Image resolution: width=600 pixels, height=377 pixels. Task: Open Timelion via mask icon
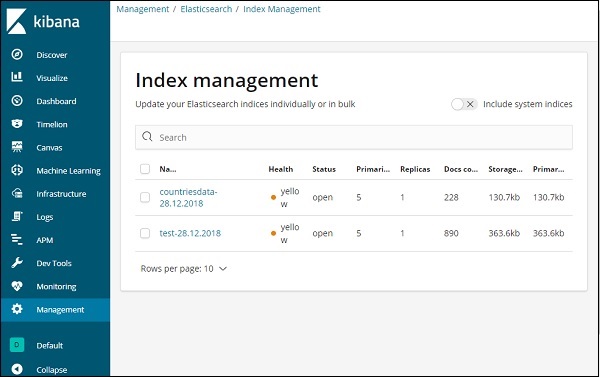click(17, 124)
